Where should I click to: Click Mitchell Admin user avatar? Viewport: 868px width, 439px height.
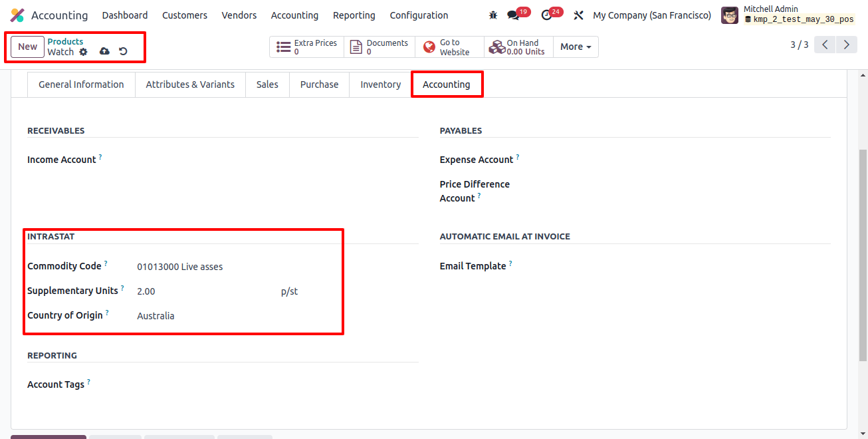click(730, 15)
